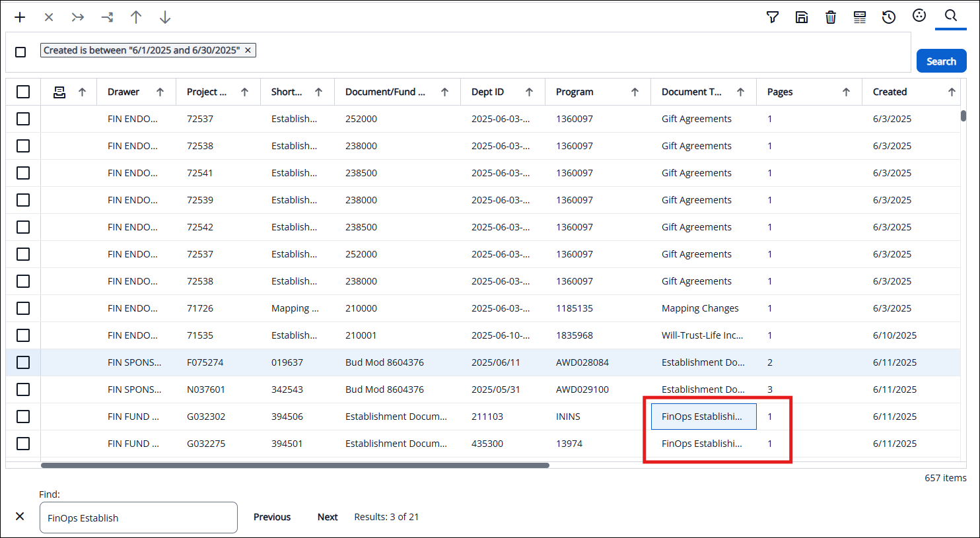The width and height of the screenshot is (980, 538).
Task: Click the move down arrow icon
Action: (165, 17)
